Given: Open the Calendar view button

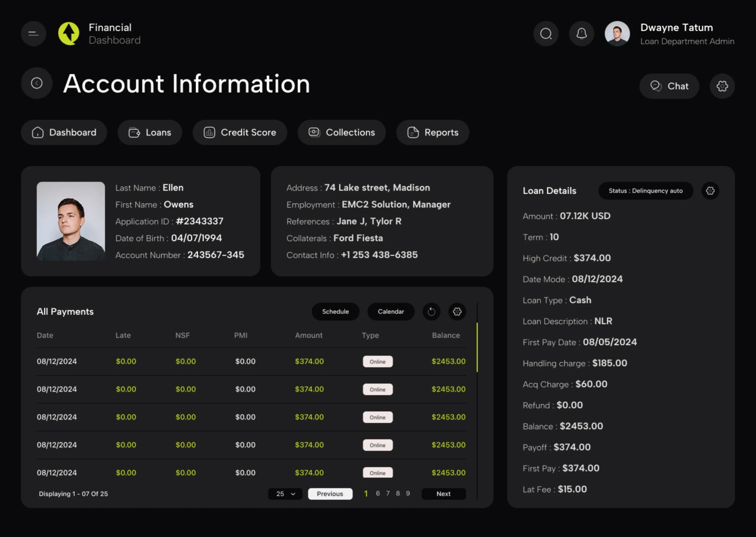Looking at the screenshot, I should 391,312.
